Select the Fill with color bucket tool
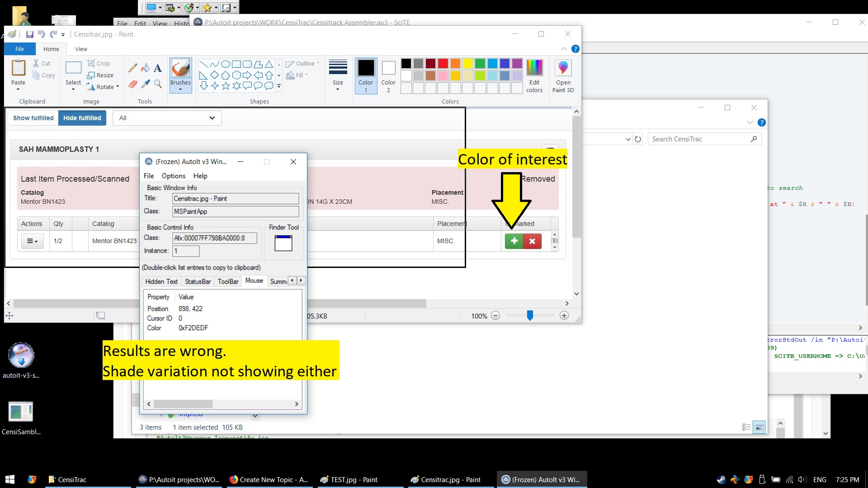The height and width of the screenshot is (488, 868). 145,68
